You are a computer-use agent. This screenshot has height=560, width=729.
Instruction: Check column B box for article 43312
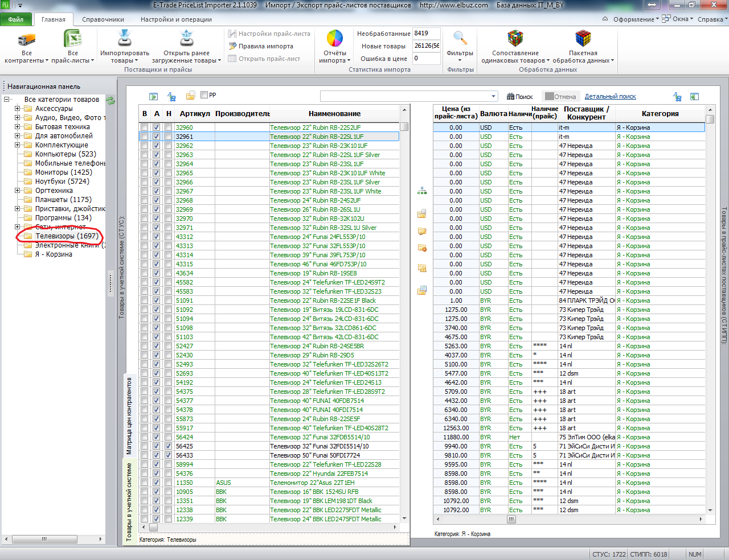coord(145,237)
